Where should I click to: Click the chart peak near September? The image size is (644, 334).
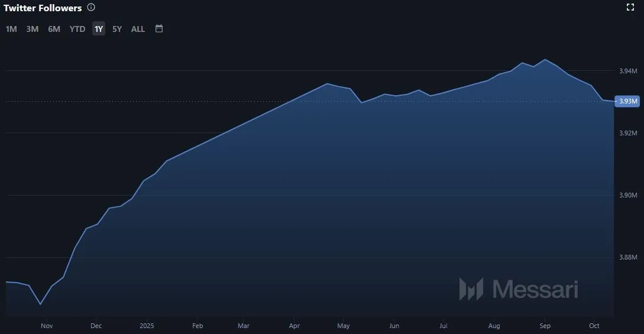[x=545, y=60]
